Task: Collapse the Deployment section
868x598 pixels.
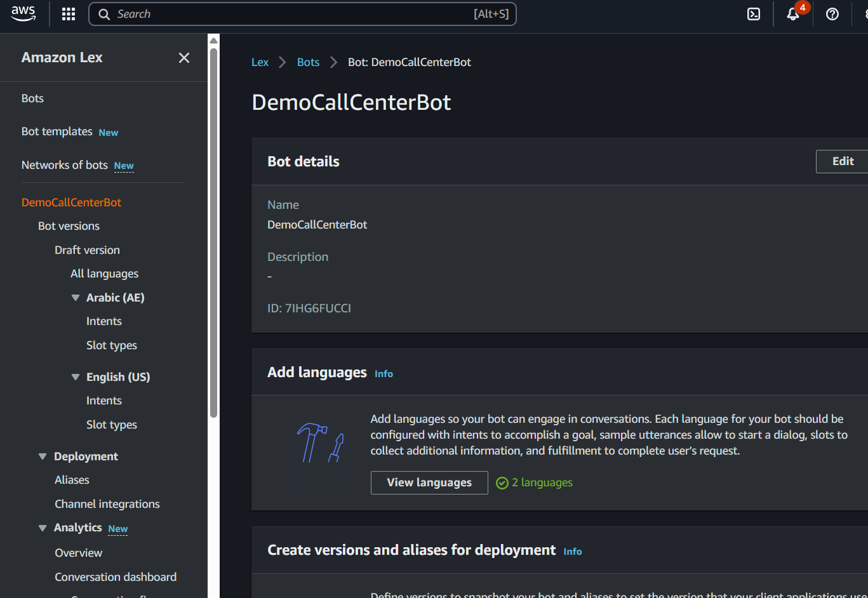Action: pyautogui.click(x=43, y=456)
